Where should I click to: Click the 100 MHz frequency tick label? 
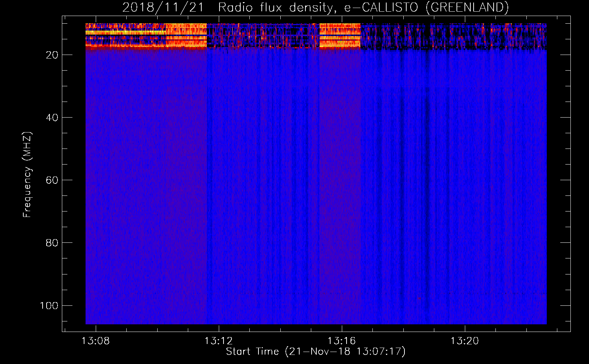tap(49, 305)
